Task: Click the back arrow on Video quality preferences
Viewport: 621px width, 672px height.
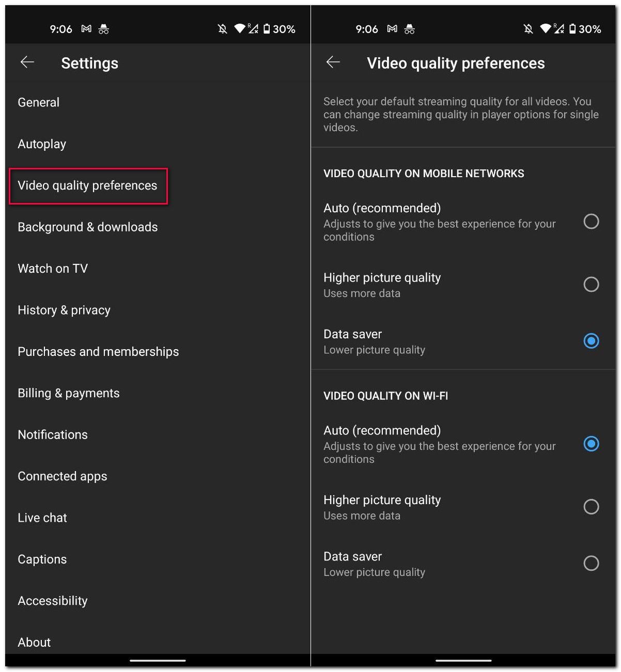Action: click(x=333, y=62)
